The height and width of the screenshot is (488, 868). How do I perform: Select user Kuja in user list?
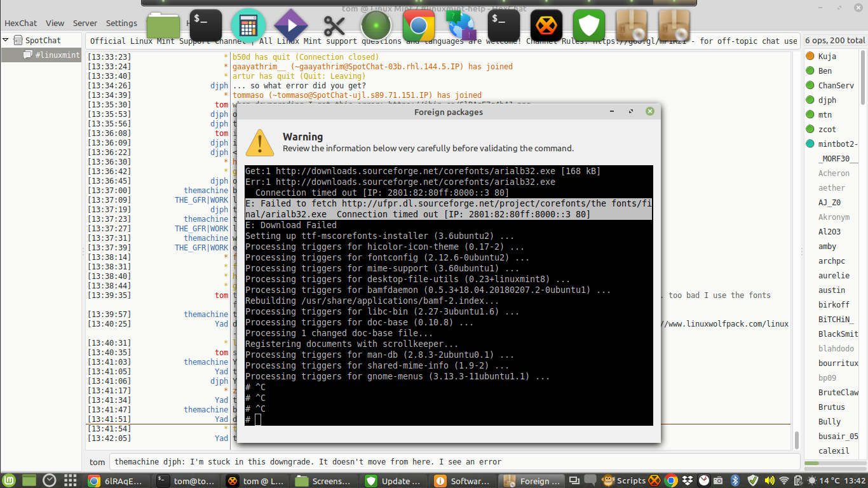click(832, 57)
